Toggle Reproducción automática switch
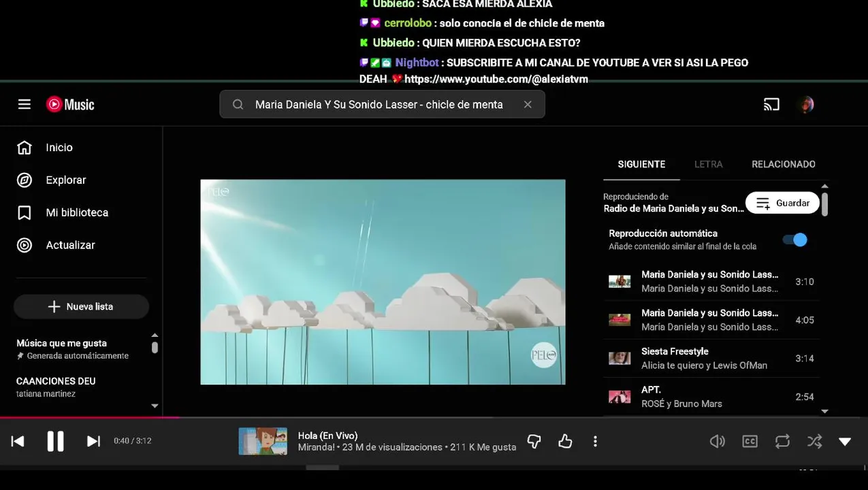This screenshot has height=490, width=868. coord(794,240)
